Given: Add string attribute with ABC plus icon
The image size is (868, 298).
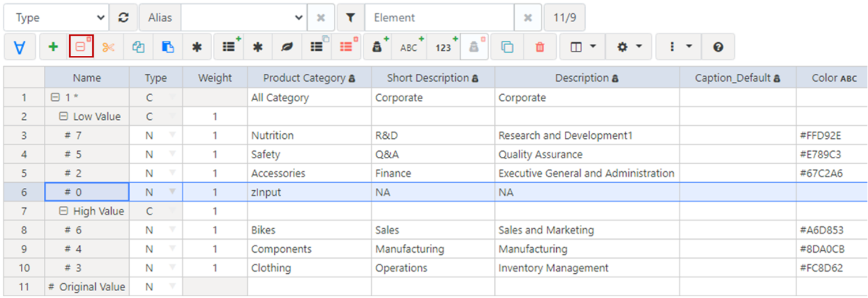Looking at the screenshot, I should (409, 47).
